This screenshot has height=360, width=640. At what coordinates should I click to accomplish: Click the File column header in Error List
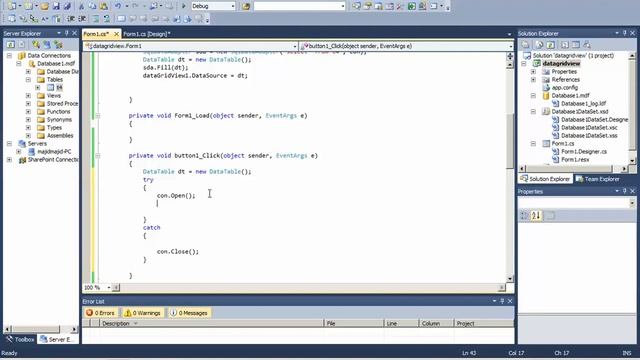[354, 323]
